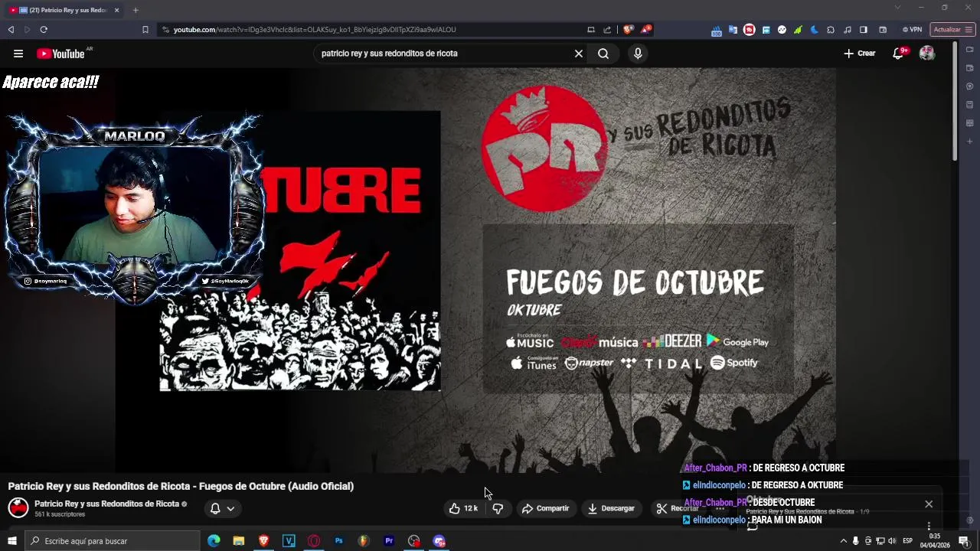
Task: Open FL Studio fruit icon in taskbar
Action: (x=364, y=541)
